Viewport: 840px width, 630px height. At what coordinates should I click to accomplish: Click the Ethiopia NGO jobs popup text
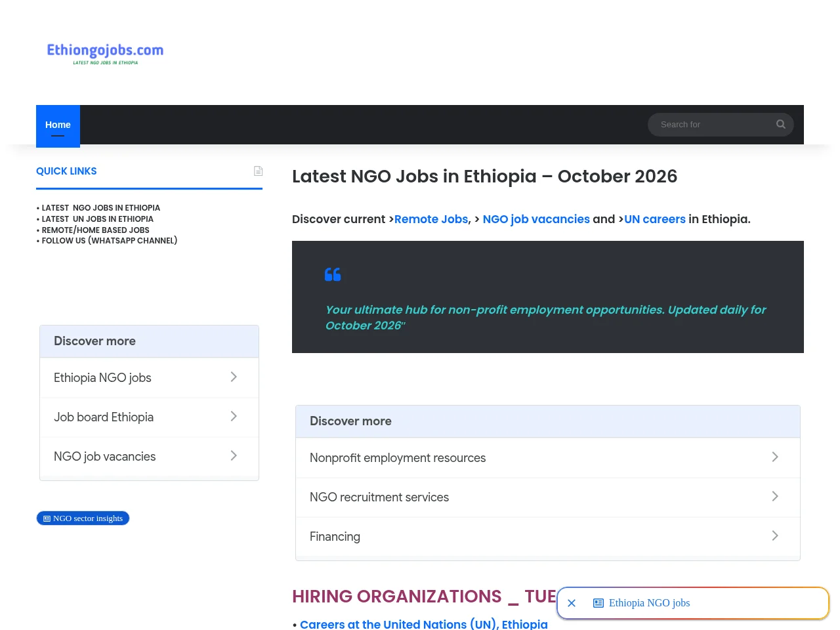(x=649, y=603)
